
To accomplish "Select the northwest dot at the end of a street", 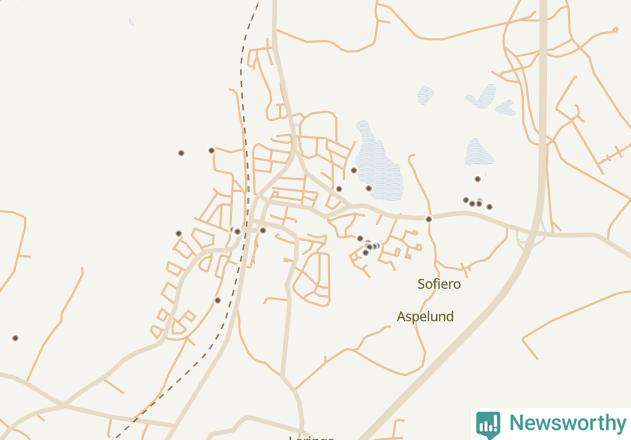I will [x=212, y=151].
